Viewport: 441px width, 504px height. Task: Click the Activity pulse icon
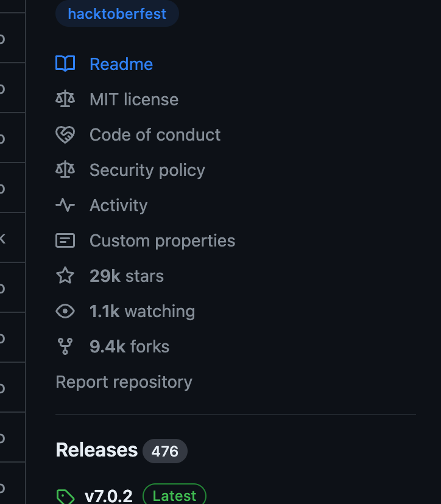click(x=65, y=205)
